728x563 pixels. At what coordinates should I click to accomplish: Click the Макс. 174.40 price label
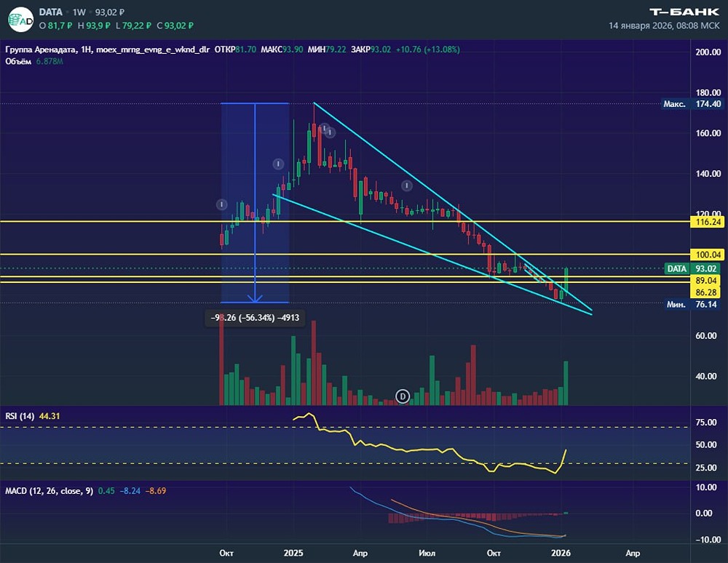coord(692,104)
